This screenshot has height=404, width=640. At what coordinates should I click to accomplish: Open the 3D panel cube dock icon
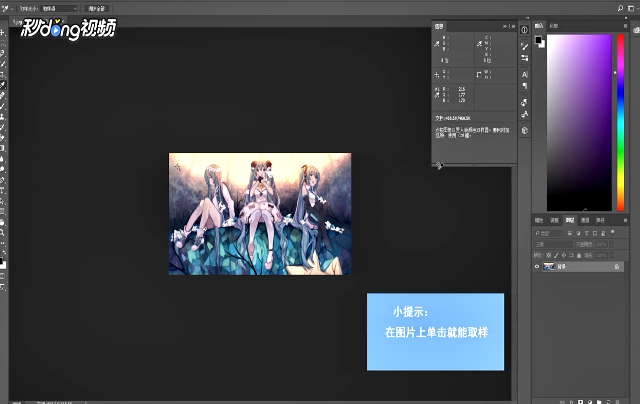(524, 130)
